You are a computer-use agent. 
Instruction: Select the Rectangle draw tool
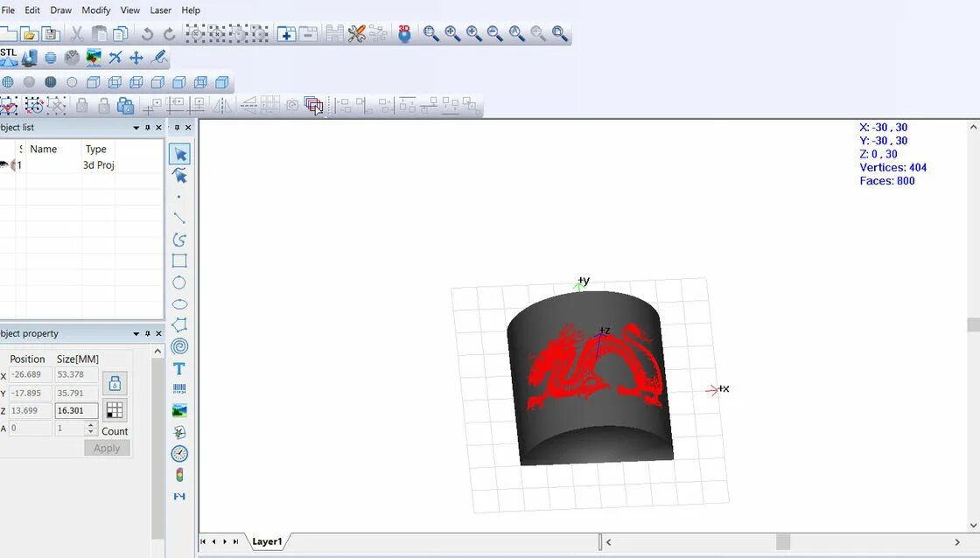179,261
